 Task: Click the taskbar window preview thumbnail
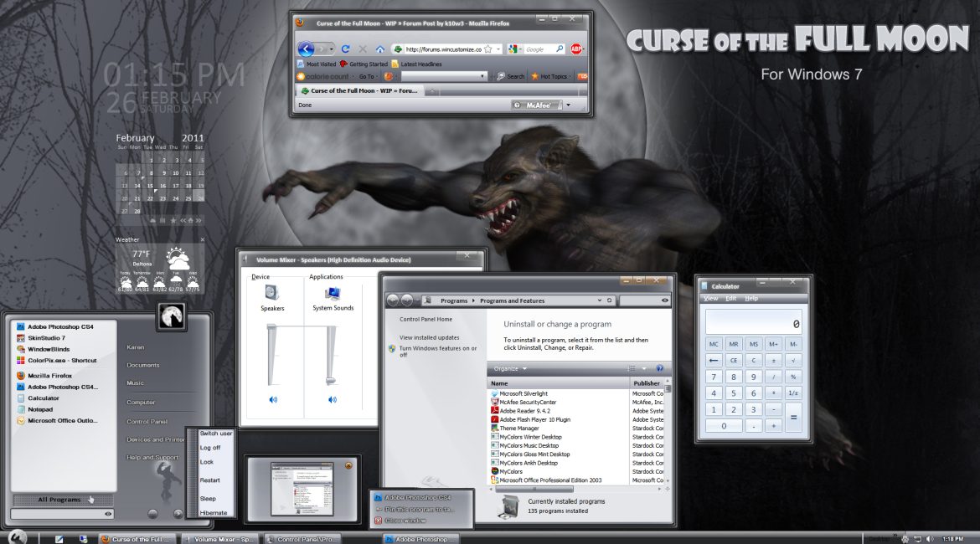coord(302,489)
